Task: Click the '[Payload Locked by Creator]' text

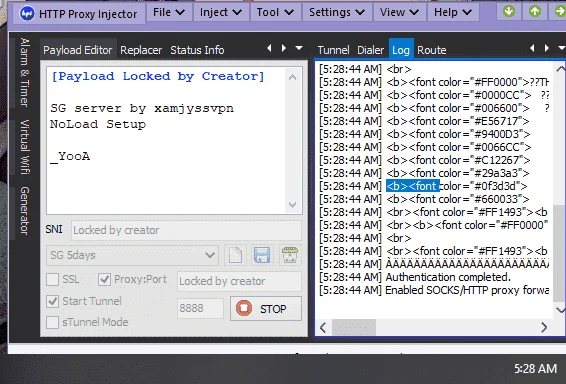Action: click(158, 76)
